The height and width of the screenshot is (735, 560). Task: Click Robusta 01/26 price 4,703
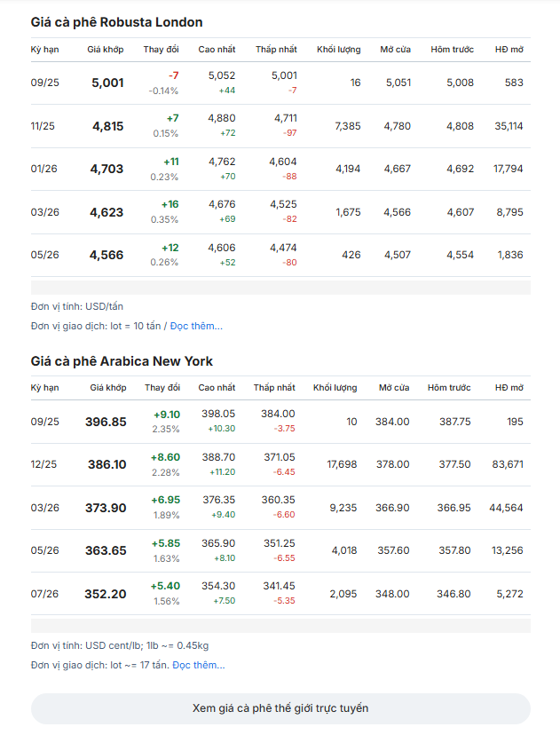[106, 169]
